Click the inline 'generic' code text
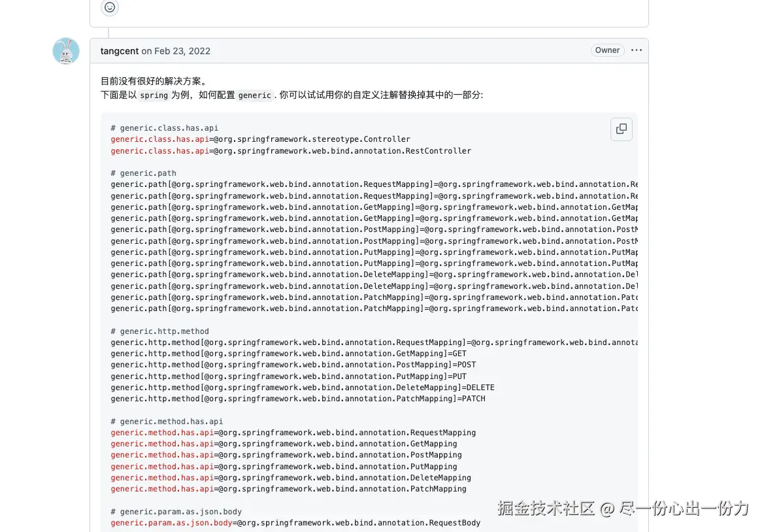Image resolution: width=764 pixels, height=532 pixels. point(254,95)
